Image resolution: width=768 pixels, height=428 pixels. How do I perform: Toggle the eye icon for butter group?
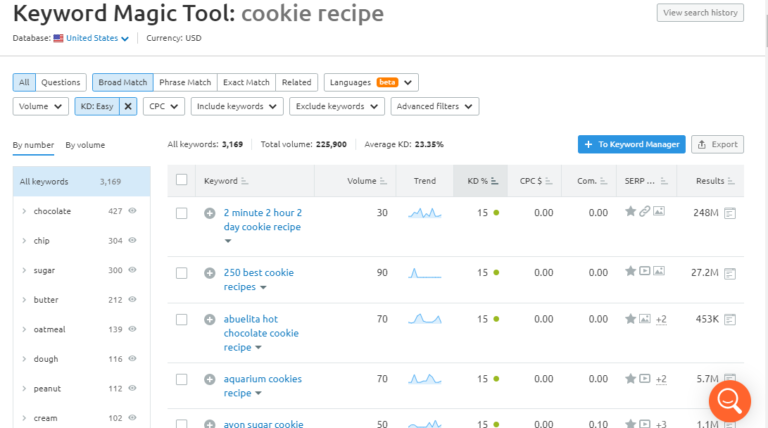(132, 299)
